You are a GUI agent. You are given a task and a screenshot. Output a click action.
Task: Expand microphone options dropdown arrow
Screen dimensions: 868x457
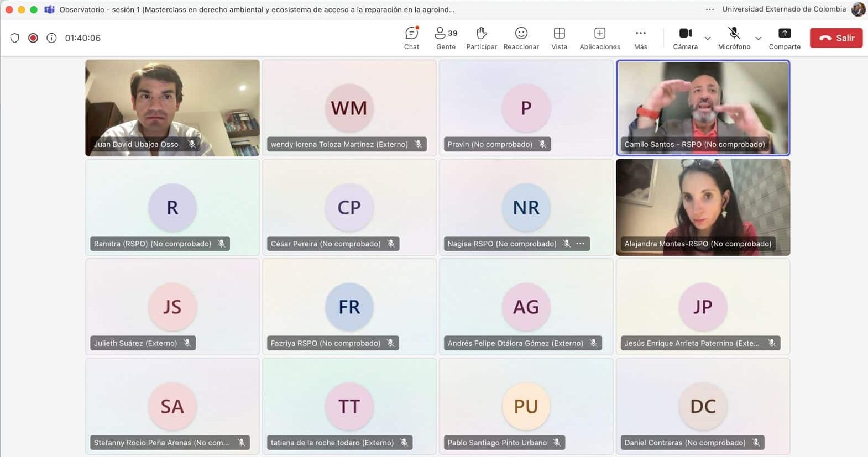point(759,39)
